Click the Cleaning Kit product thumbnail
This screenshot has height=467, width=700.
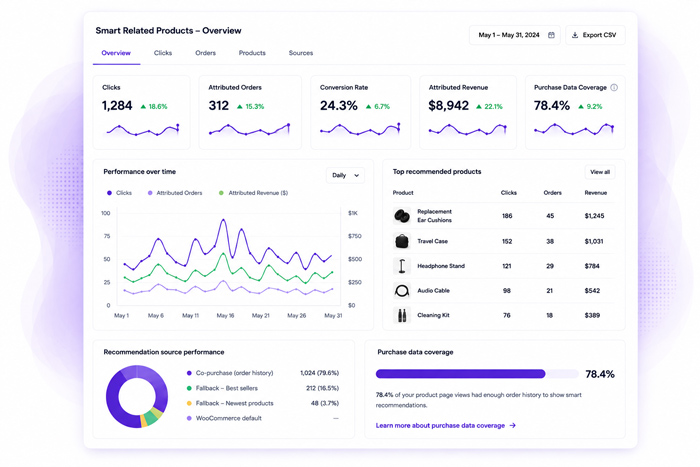tap(402, 315)
